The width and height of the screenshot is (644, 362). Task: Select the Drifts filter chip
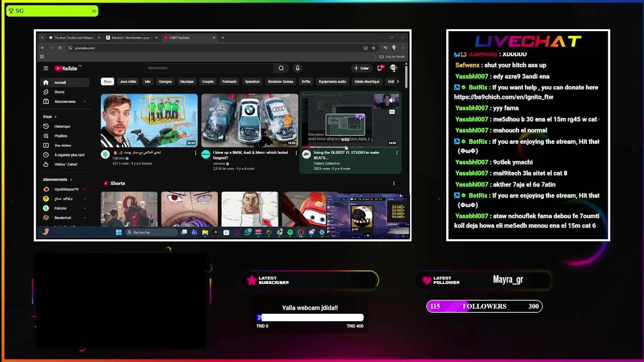[x=306, y=81]
